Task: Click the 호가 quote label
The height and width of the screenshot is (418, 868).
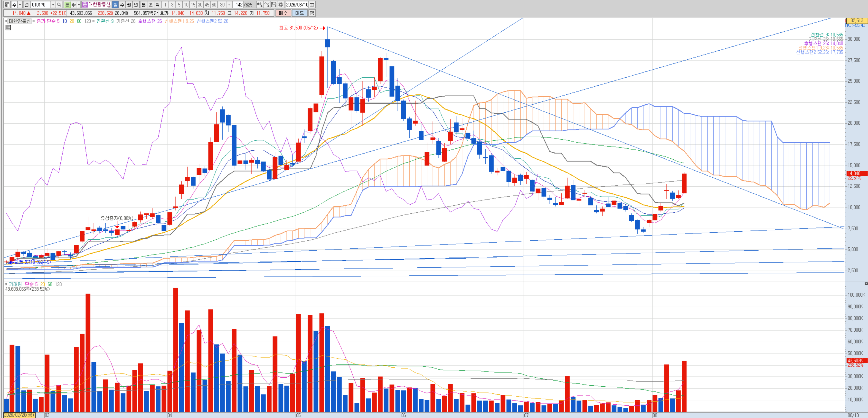Action: tap(164, 13)
